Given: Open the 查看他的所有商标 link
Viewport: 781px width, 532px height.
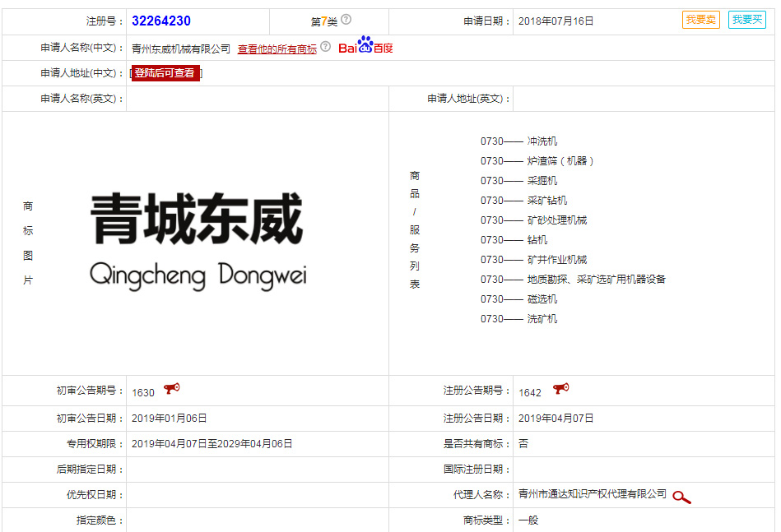Looking at the screenshot, I should [277, 49].
